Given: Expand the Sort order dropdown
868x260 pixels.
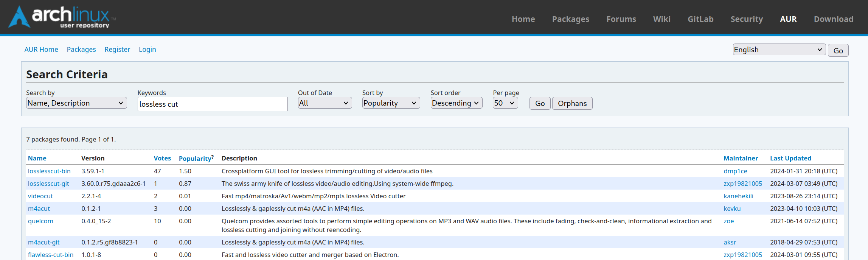Looking at the screenshot, I should pos(457,103).
